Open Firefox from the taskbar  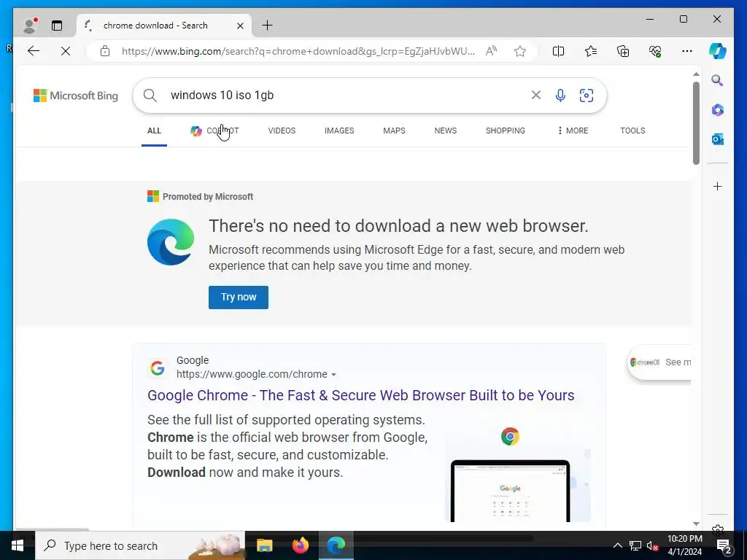pyautogui.click(x=300, y=545)
